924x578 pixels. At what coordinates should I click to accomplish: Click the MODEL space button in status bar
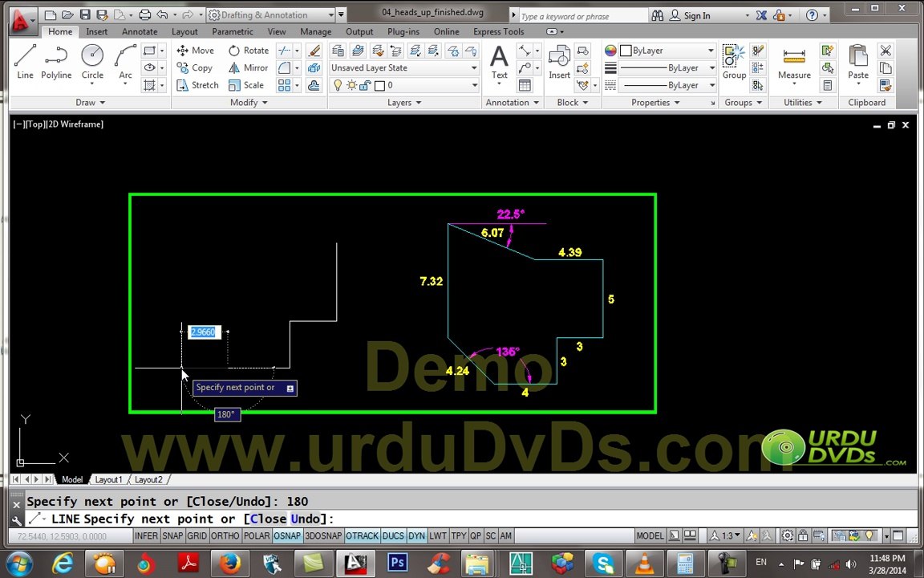pos(650,535)
